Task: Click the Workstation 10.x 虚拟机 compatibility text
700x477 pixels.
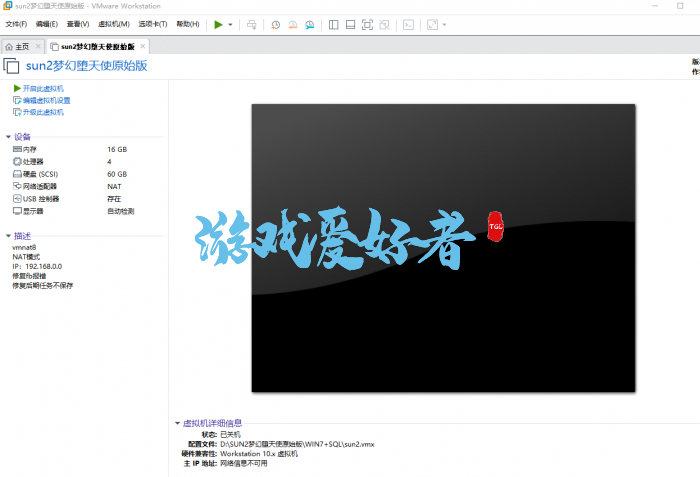Action: point(259,454)
